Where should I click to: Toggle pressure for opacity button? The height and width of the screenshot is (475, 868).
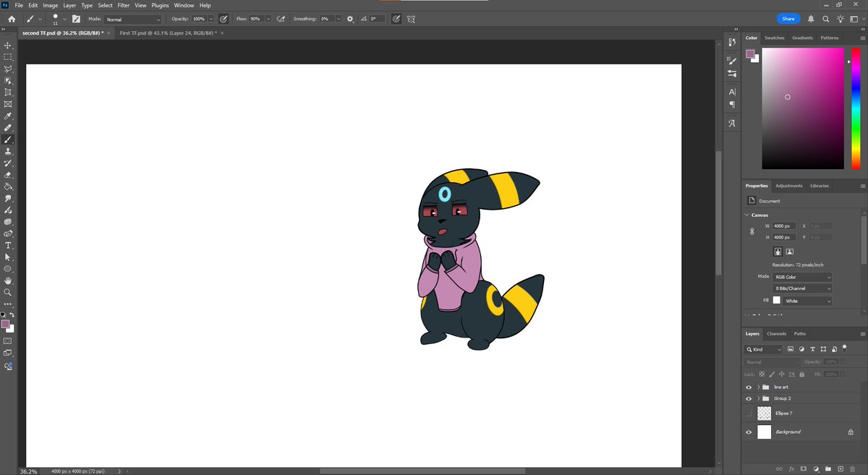pos(223,19)
